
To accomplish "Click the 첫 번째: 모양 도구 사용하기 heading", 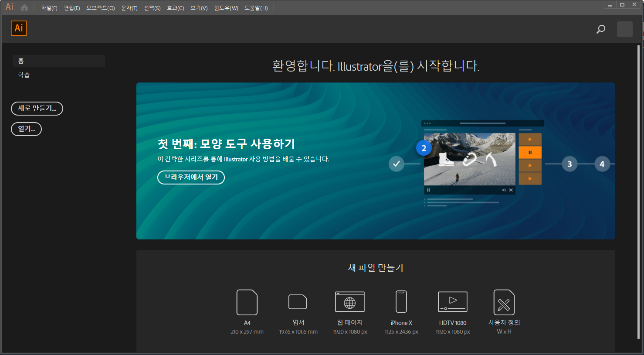I will pyautogui.click(x=227, y=143).
